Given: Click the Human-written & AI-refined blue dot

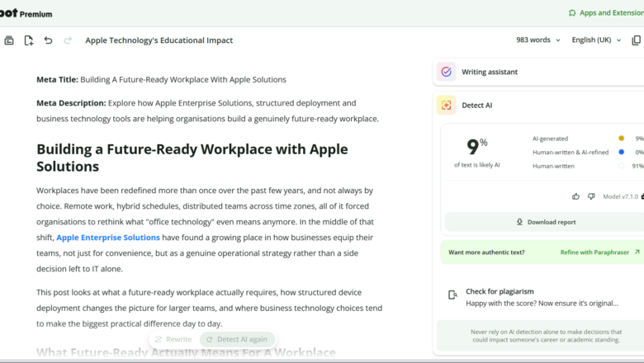Looking at the screenshot, I should point(622,152).
